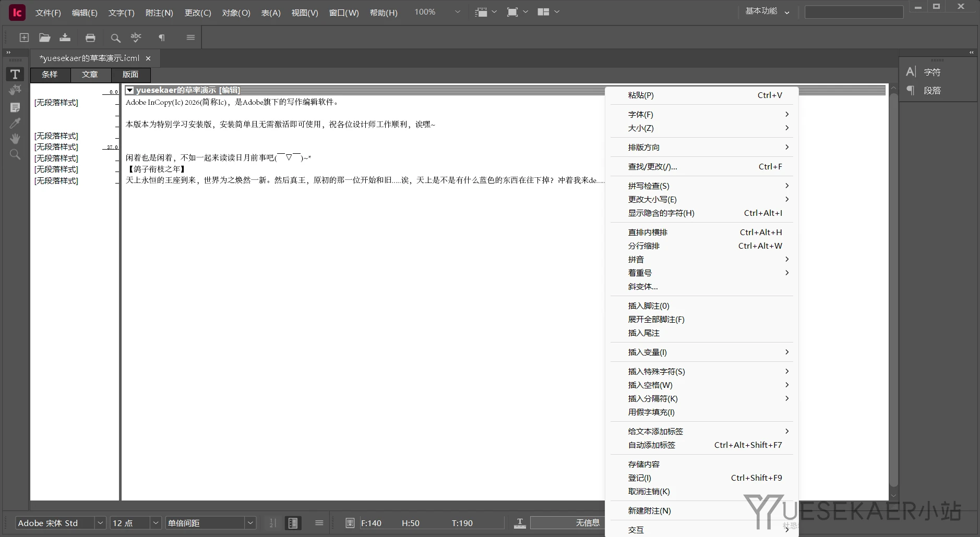Choose 新建附注(N) menu item
Screen dimensions: 980x537
pos(702,511)
